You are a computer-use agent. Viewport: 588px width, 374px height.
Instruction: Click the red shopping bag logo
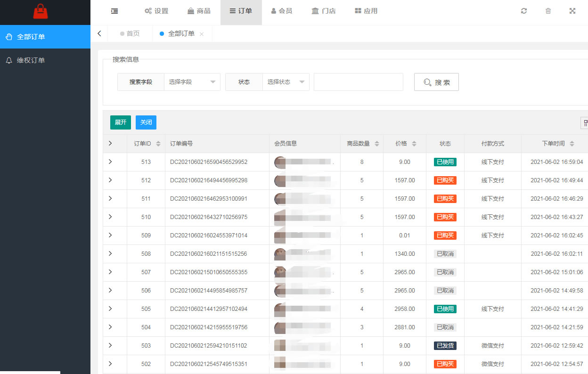[41, 11]
